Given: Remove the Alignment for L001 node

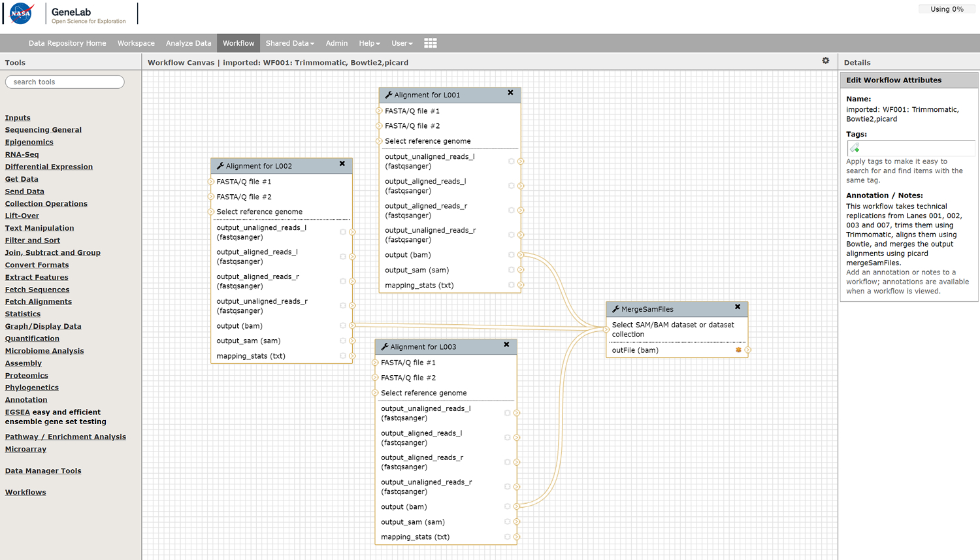Looking at the screenshot, I should coord(510,93).
